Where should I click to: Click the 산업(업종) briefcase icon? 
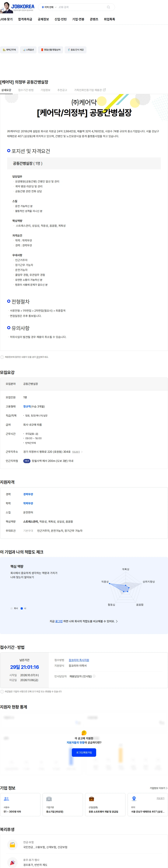(91, 799)
